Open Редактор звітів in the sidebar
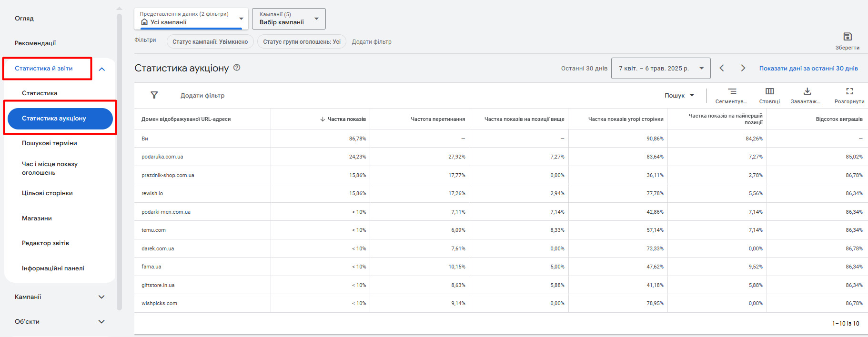The width and height of the screenshot is (868, 337). [x=45, y=243]
